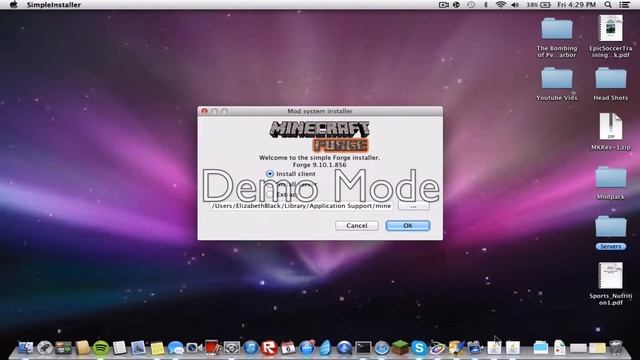The image size is (640, 360).
Task: Open Photo Booth red curtain icon in dock
Action: [213, 348]
